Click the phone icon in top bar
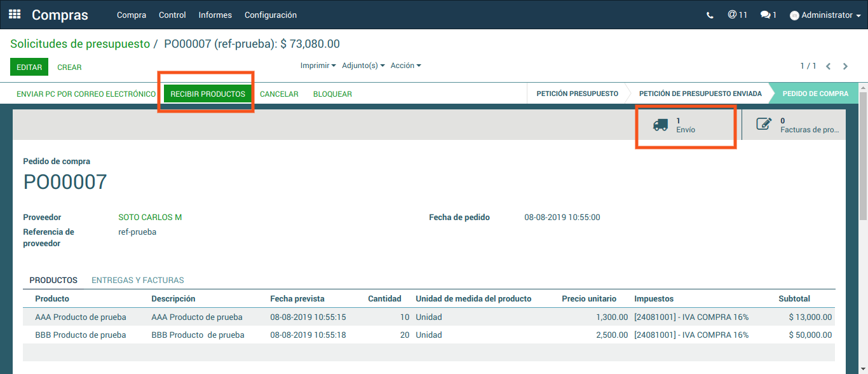This screenshot has height=374, width=868. click(710, 15)
